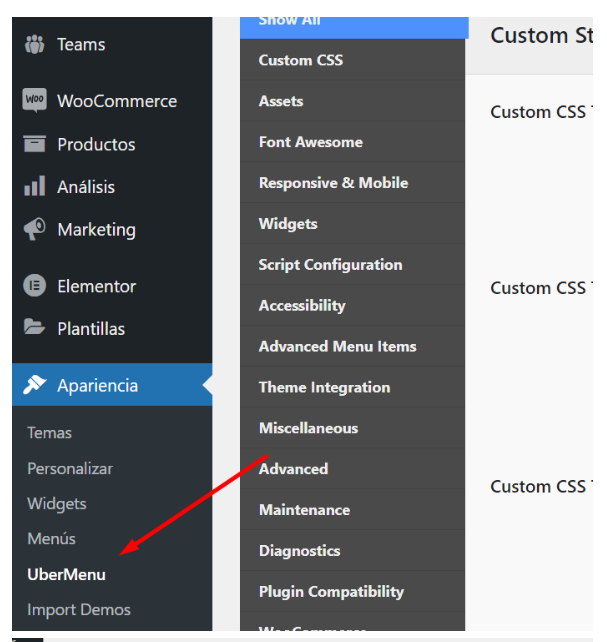Open the Advanced settings tab
Image resolution: width=607 pixels, height=642 pixels.
(x=352, y=469)
